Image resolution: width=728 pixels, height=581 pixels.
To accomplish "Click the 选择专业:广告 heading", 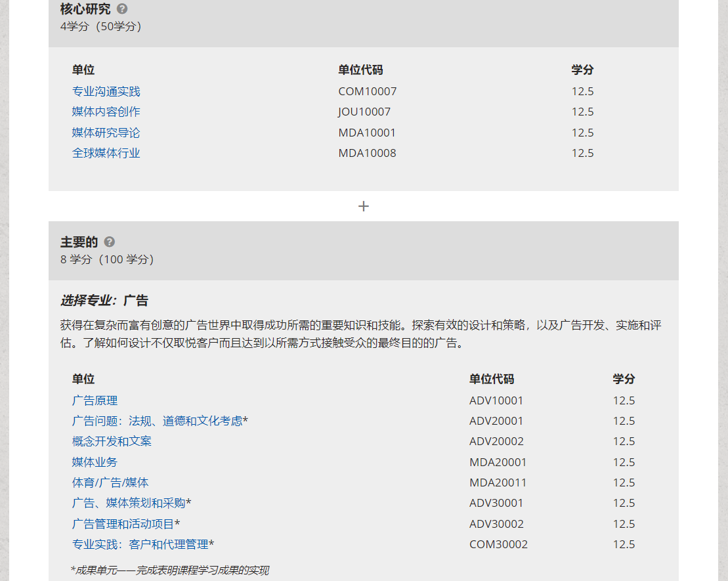I will pos(104,301).
